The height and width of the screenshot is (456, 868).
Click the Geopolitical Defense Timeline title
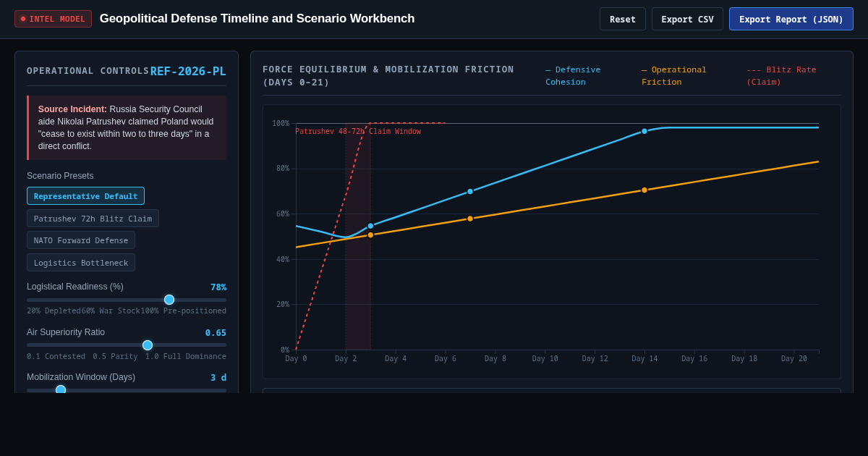click(x=257, y=19)
